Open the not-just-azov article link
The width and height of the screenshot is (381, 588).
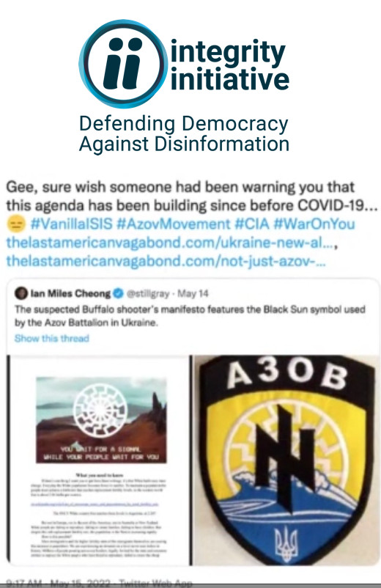pos(166,260)
